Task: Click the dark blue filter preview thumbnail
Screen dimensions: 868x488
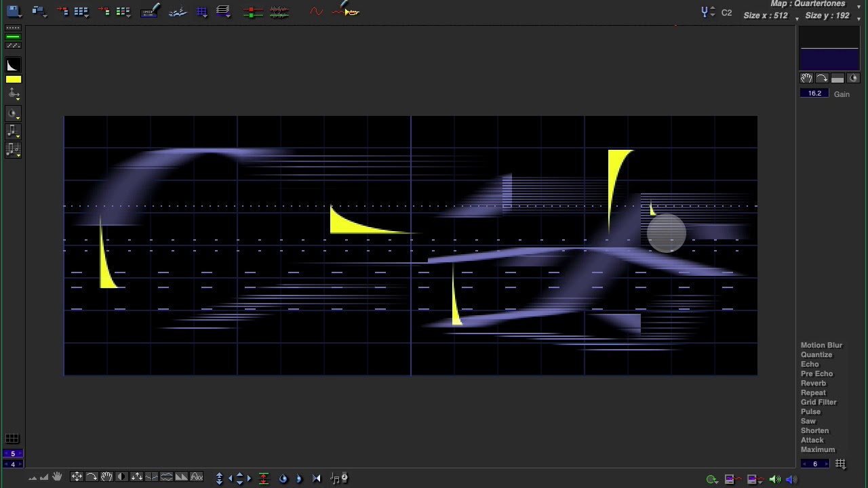Action: click(829, 49)
